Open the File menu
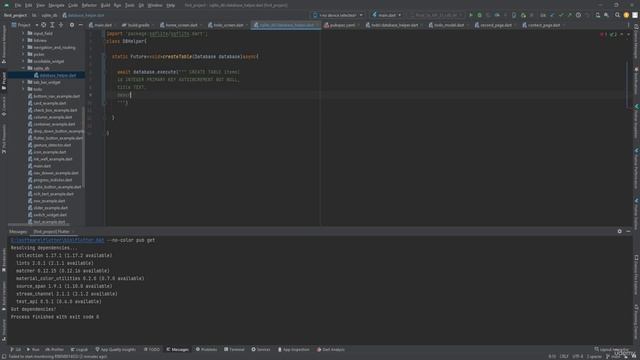 tap(18, 5)
